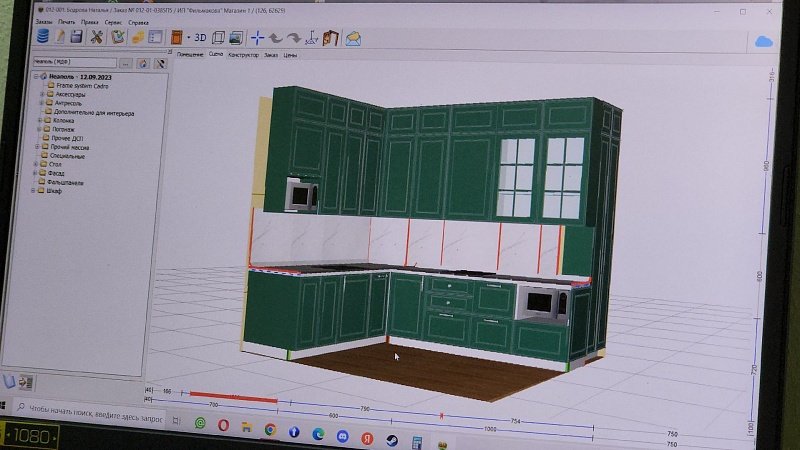
Task: Click the red segment on dimension ruler
Action: [x=232, y=399]
